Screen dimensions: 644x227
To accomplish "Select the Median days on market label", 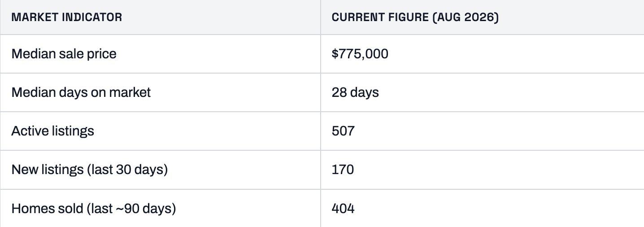I will coord(81,92).
